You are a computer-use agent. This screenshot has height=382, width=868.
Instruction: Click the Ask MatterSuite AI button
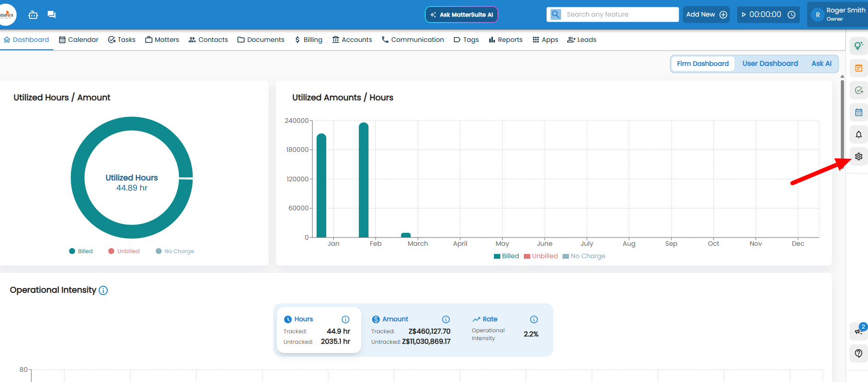tap(461, 15)
